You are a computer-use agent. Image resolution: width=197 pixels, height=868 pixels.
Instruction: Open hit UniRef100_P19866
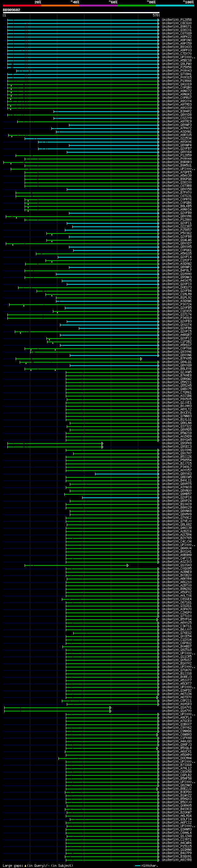(x=177, y=81)
